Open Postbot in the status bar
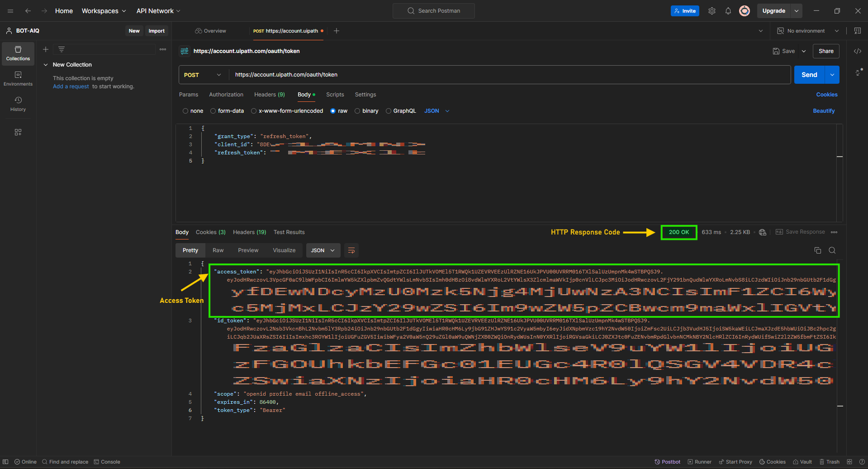 coord(668,462)
